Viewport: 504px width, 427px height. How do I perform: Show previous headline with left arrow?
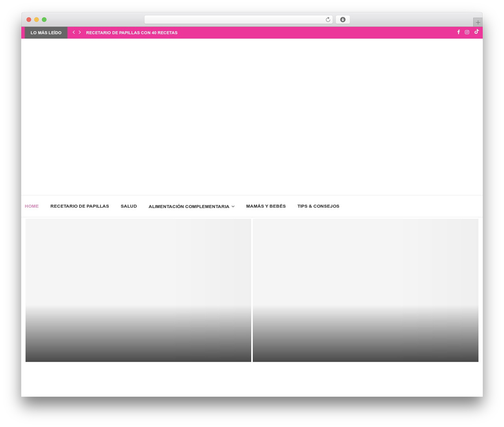(x=74, y=32)
